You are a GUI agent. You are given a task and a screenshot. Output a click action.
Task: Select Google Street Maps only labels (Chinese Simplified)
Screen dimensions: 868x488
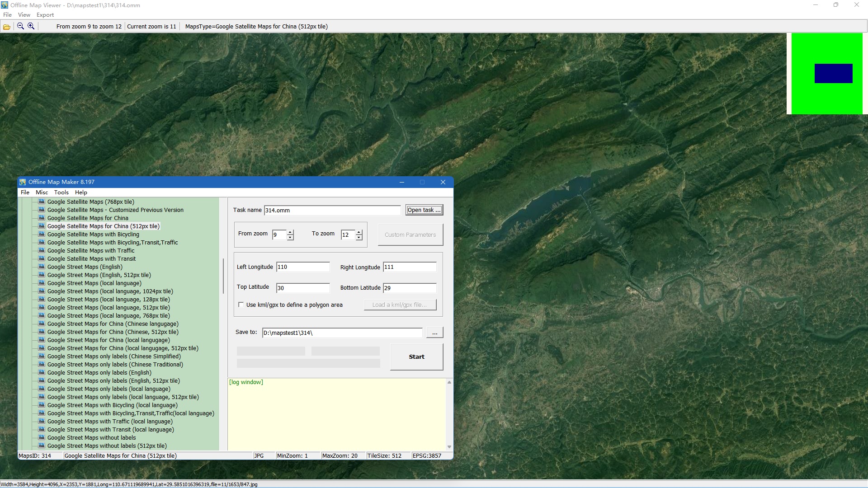click(114, 356)
